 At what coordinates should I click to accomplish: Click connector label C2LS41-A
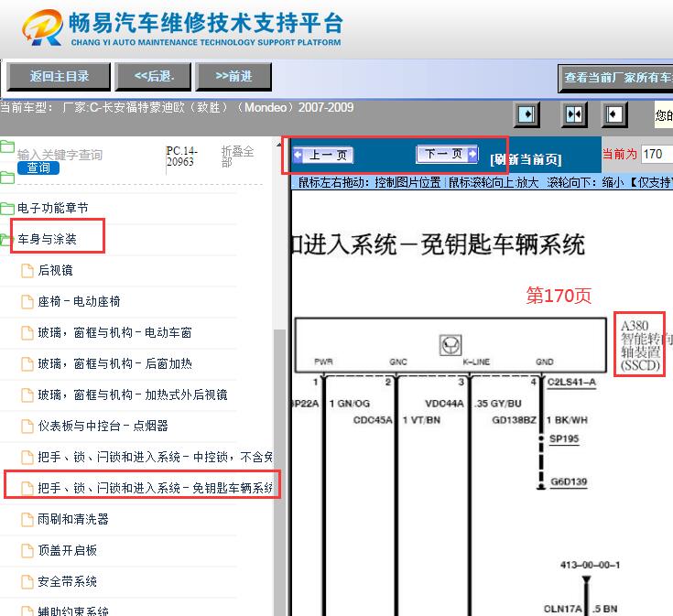(571, 383)
